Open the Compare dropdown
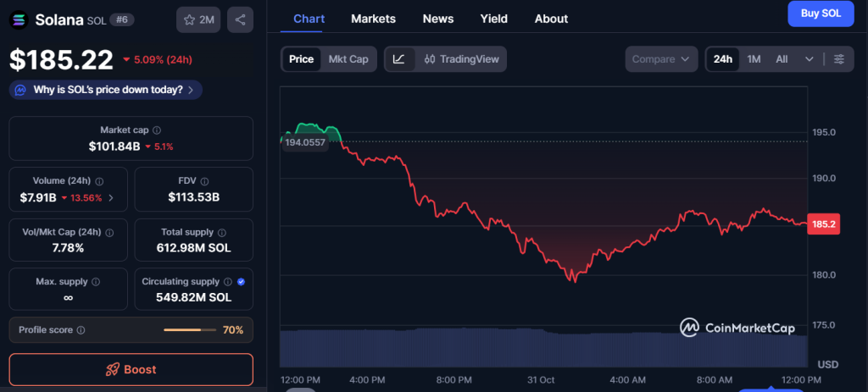868x392 pixels. point(661,59)
